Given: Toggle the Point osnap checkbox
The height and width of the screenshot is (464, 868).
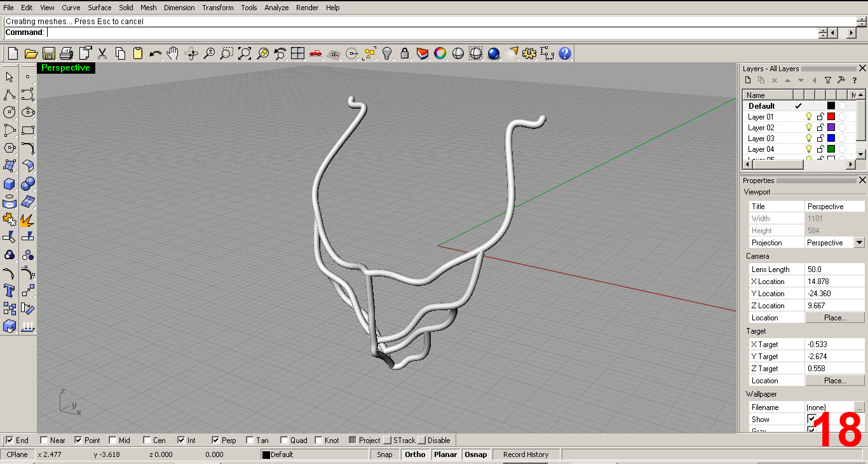Looking at the screenshot, I should pyautogui.click(x=78, y=440).
